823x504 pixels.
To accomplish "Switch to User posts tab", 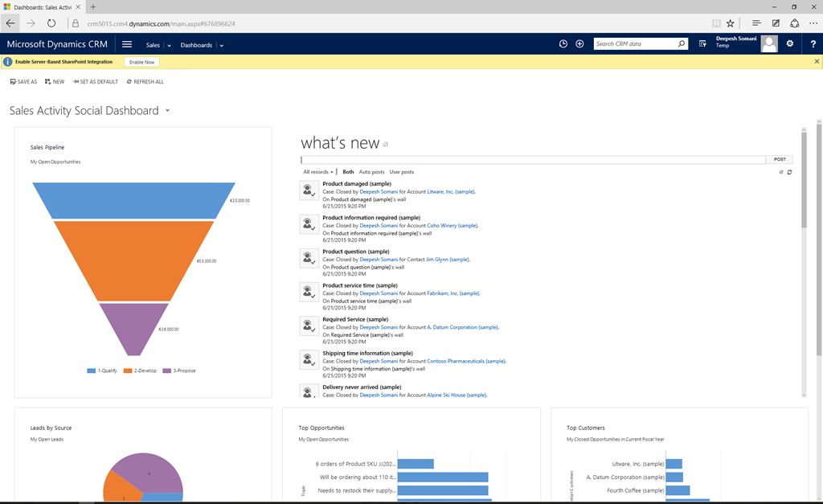I will click(x=402, y=172).
